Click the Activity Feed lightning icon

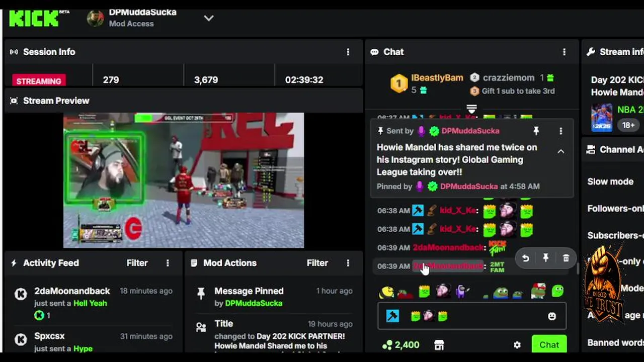coord(14,263)
